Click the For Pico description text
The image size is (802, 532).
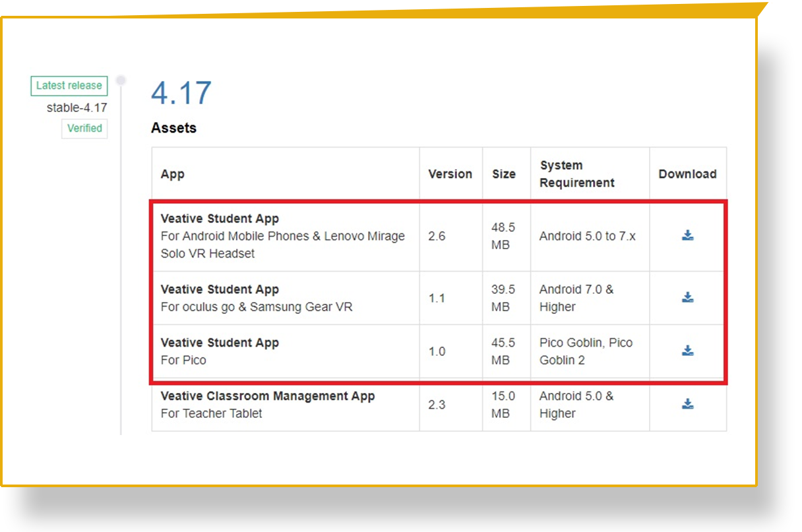click(x=183, y=361)
